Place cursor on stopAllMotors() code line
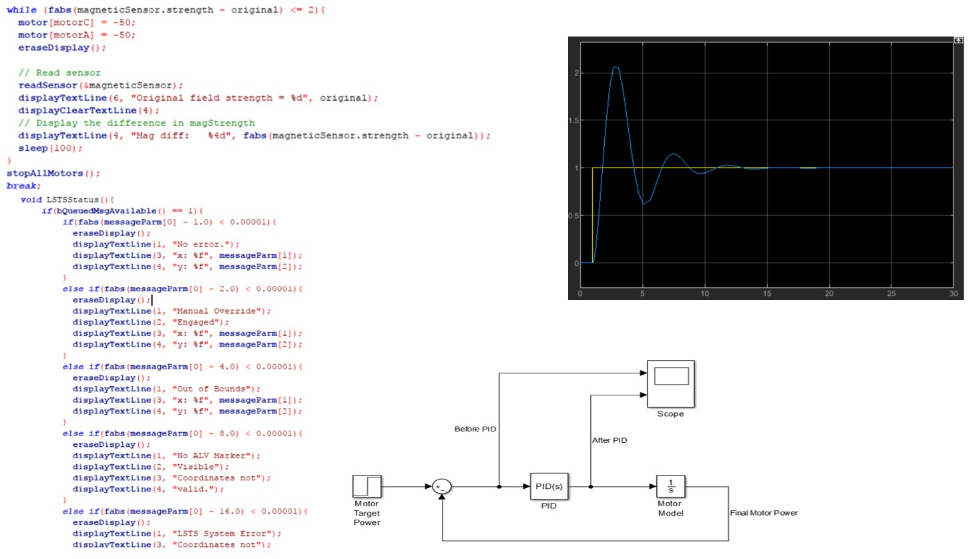980x559 pixels. [53, 173]
